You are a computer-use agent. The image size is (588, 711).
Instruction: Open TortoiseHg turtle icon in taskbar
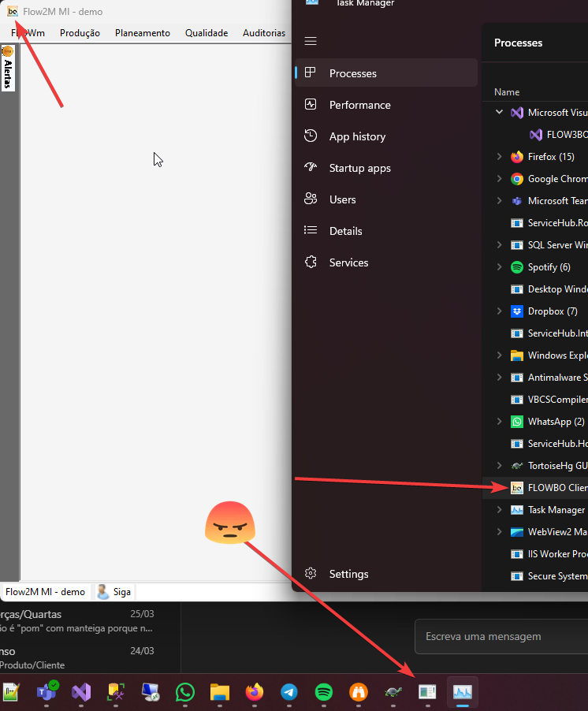point(393,692)
